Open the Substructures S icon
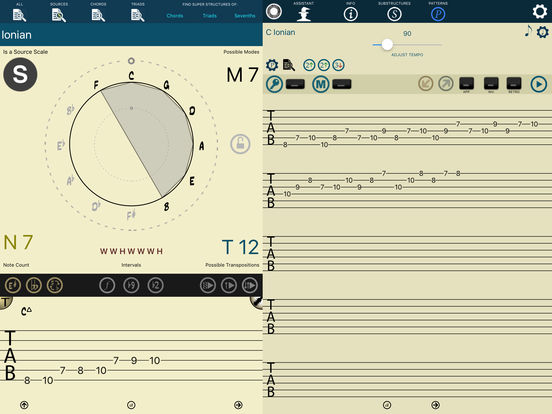 [x=394, y=14]
